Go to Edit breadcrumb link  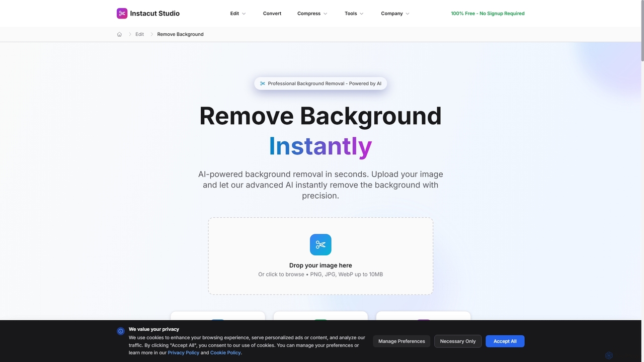139,34
